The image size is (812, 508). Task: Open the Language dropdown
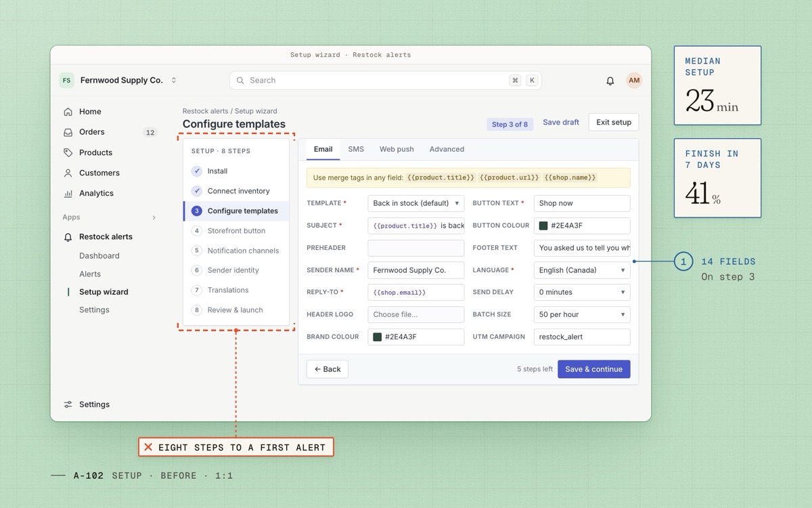[x=582, y=270]
